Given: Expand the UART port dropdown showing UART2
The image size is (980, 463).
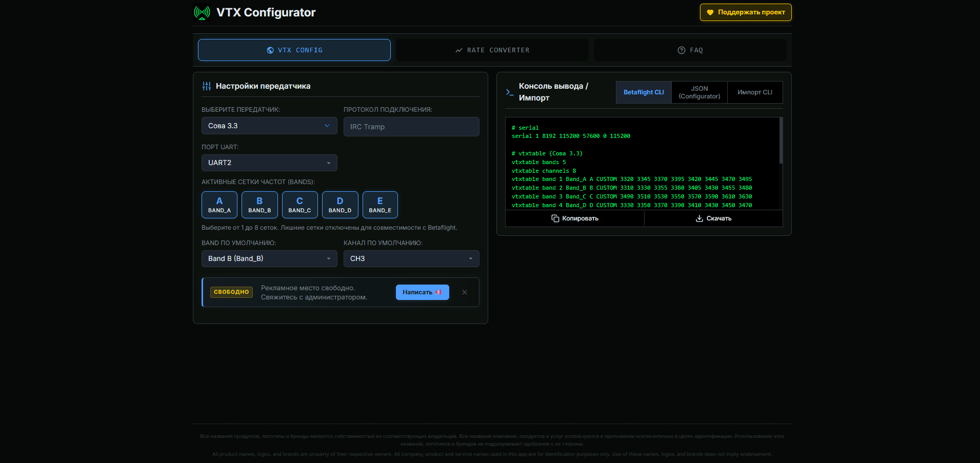Looking at the screenshot, I should pyautogui.click(x=269, y=163).
